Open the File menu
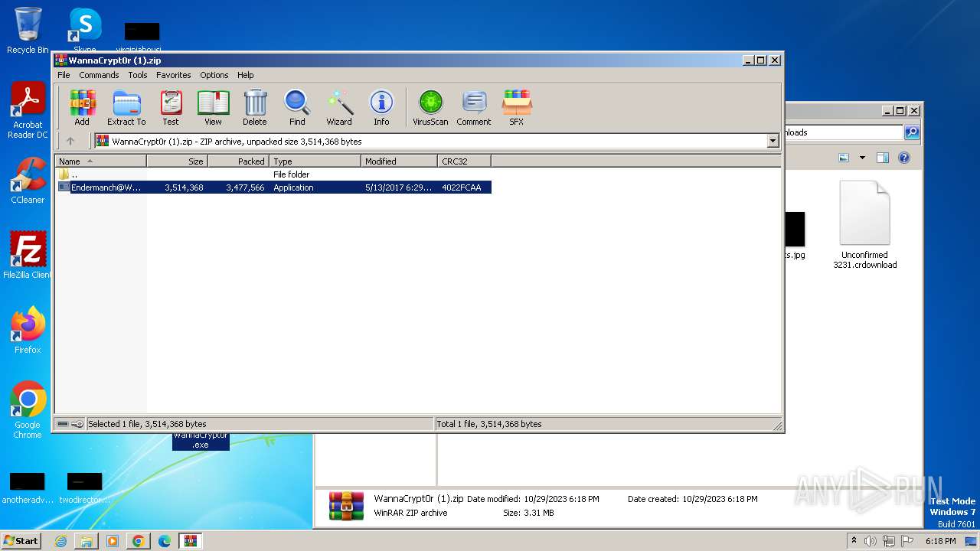 [64, 75]
